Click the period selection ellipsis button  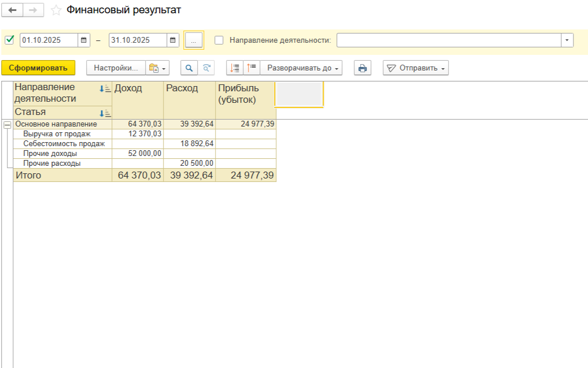click(194, 40)
